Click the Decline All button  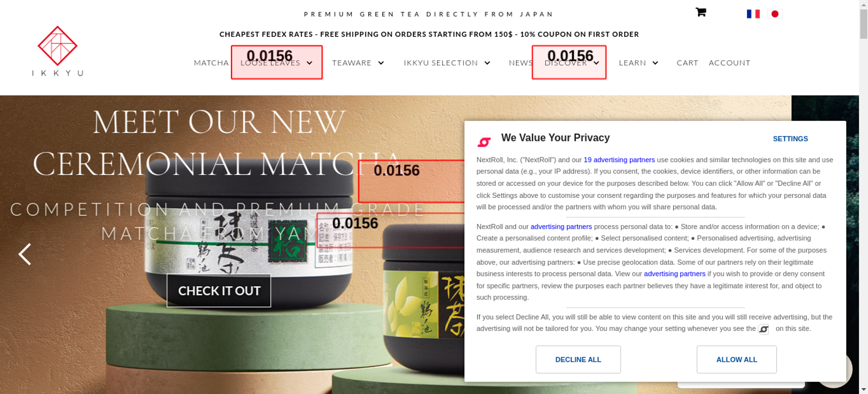click(578, 359)
